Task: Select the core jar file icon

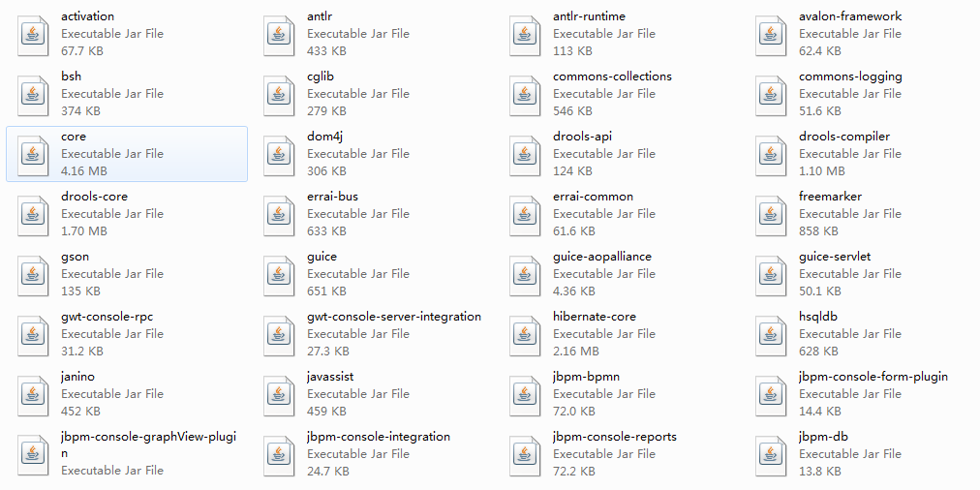Action: (33, 155)
